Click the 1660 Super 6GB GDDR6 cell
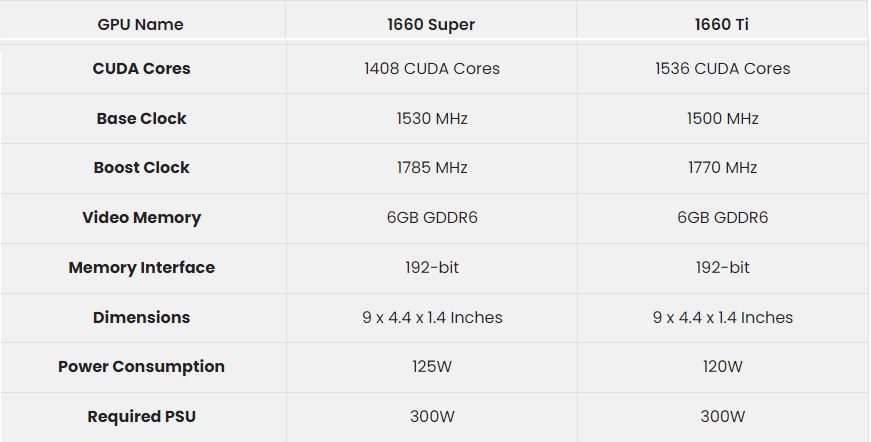 [432, 218]
